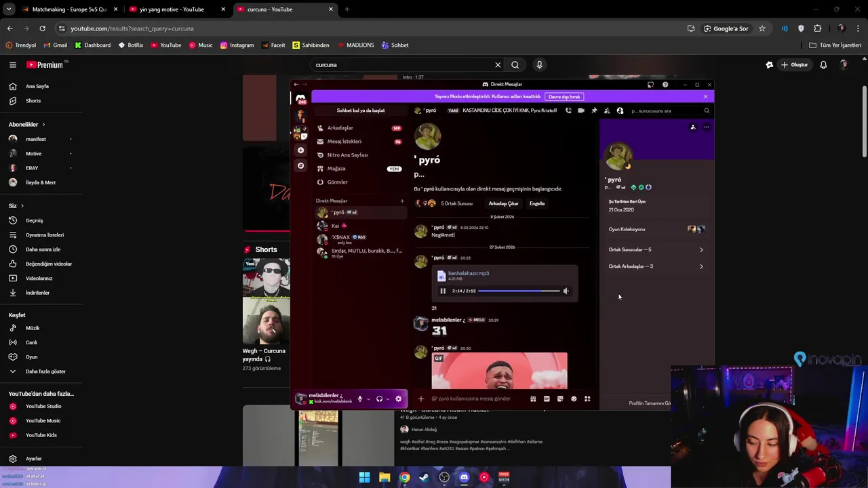
Task: Deafen Discord headphones
Action: point(380,399)
